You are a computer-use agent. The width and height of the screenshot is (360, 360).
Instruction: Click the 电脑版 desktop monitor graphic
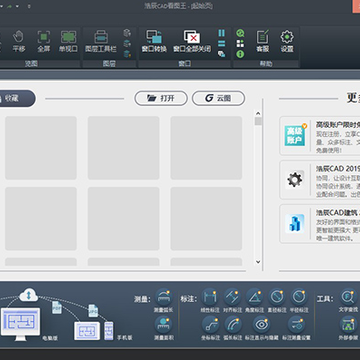pos(20,325)
